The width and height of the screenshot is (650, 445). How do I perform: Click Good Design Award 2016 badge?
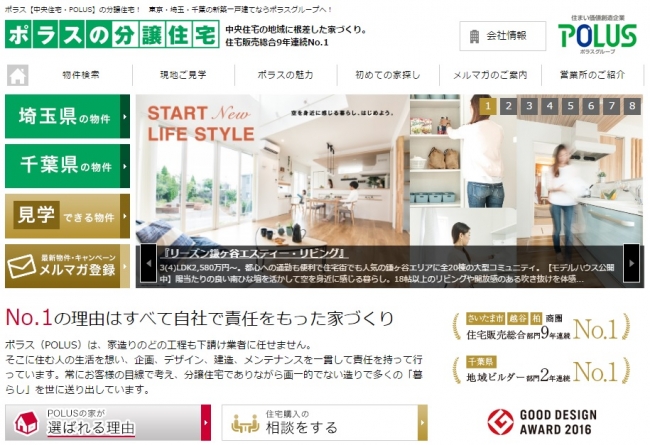(x=542, y=422)
